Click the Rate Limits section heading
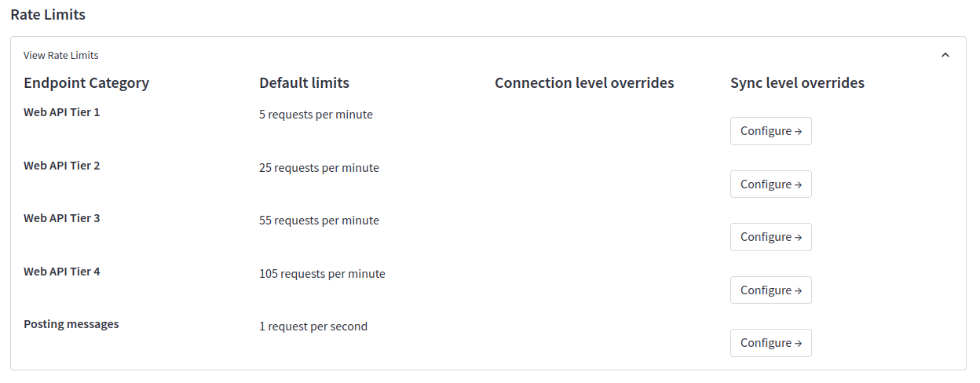 tap(48, 15)
